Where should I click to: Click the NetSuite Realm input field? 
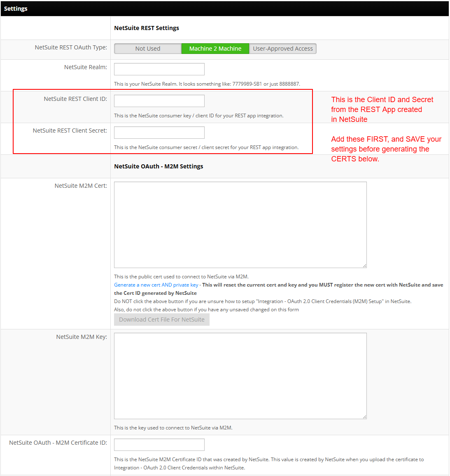(159, 69)
